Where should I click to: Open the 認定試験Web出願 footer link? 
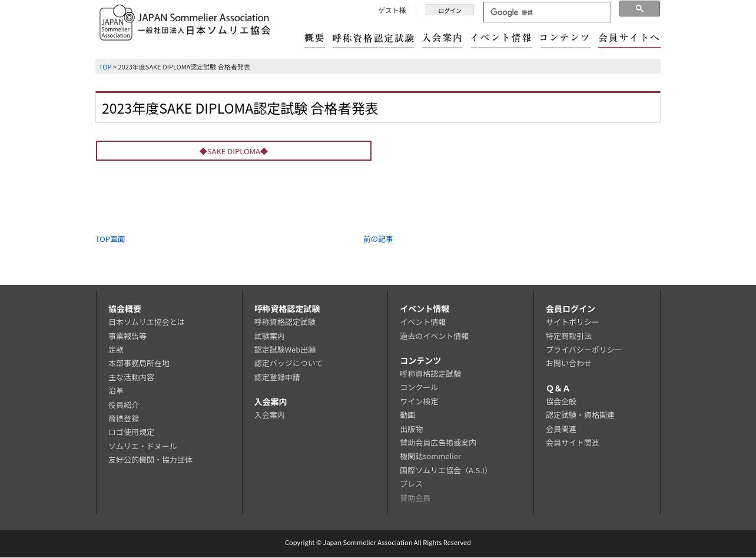(285, 350)
